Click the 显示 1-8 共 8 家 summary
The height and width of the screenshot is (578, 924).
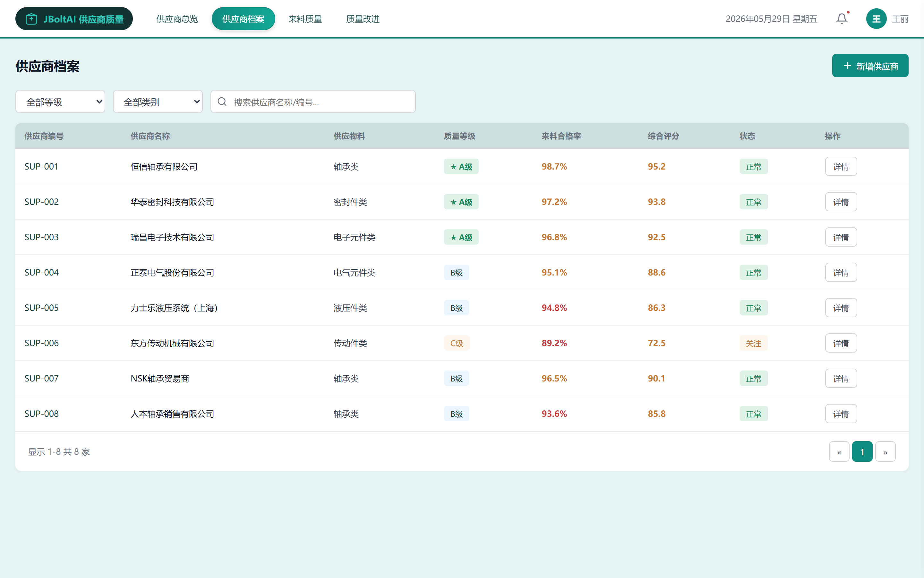pos(59,451)
